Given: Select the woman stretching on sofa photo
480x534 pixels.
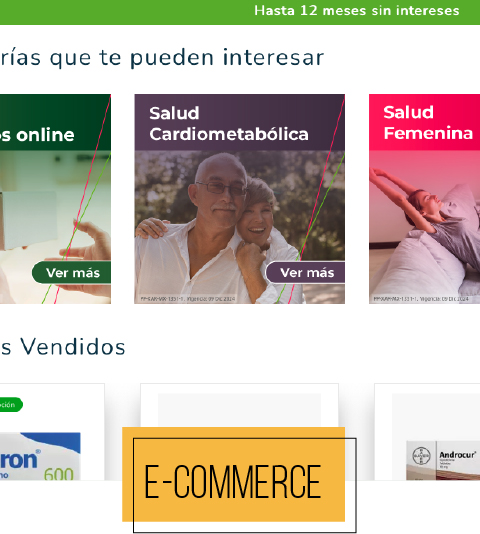Looking at the screenshot, I should point(424,227).
